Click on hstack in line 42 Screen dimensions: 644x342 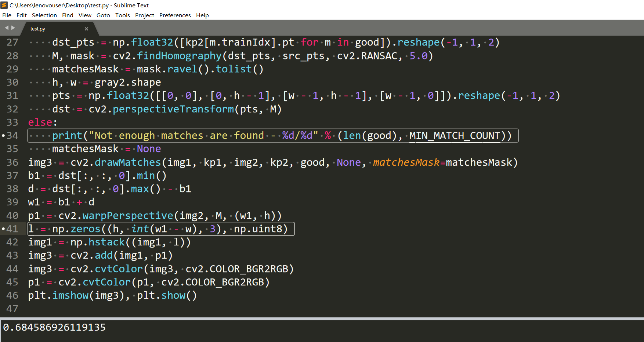(x=107, y=242)
